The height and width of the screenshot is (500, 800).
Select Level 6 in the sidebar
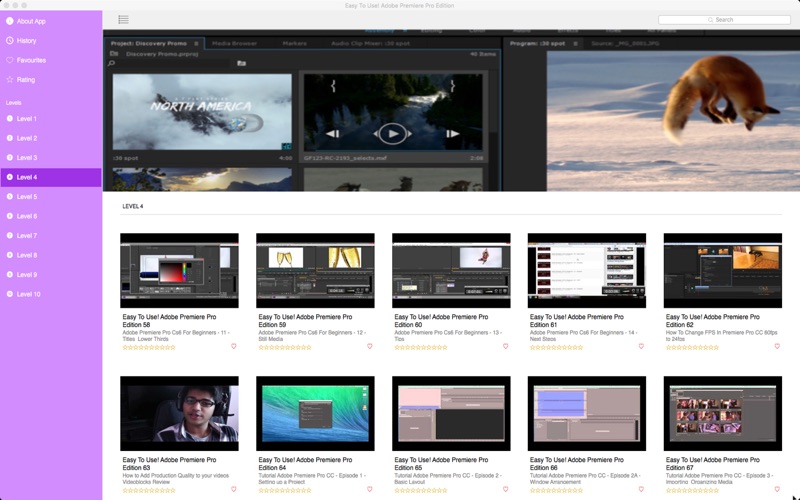[51, 216]
